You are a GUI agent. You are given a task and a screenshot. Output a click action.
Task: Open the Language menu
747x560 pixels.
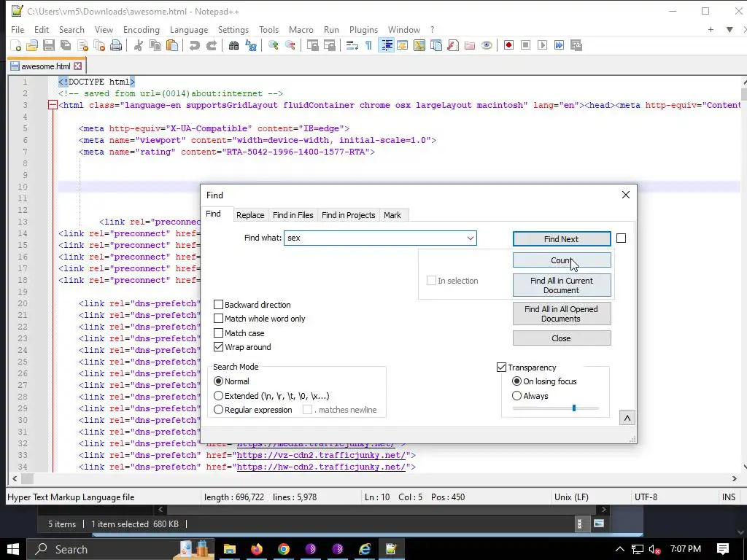[x=189, y=29]
